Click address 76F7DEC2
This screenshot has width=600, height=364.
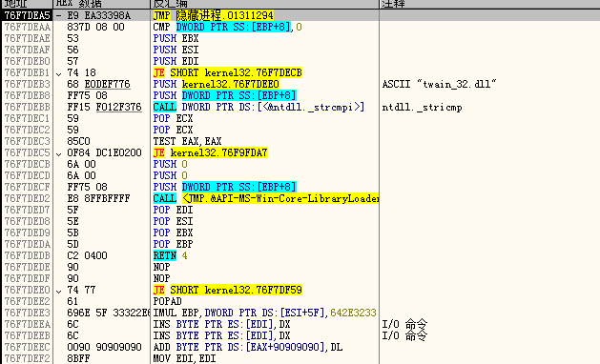coord(27,130)
